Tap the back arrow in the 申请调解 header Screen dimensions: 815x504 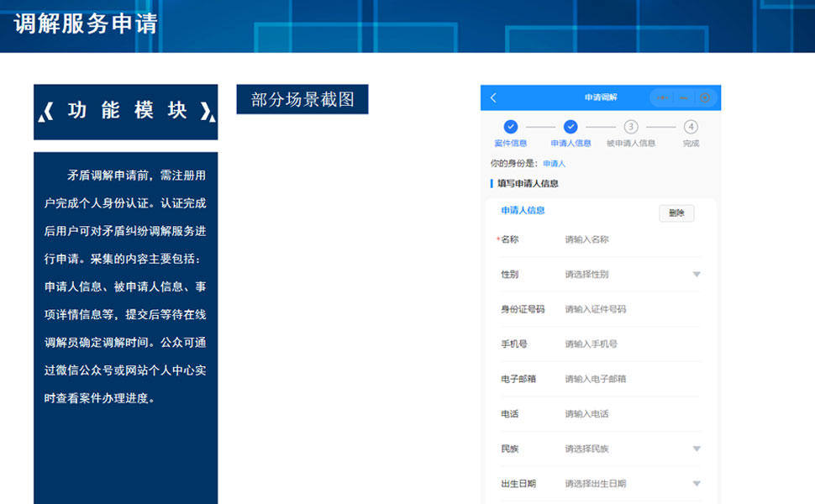point(493,97)
